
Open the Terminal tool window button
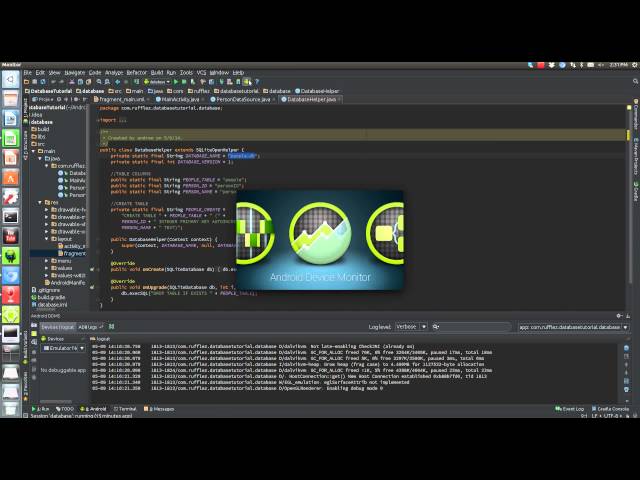124,409
